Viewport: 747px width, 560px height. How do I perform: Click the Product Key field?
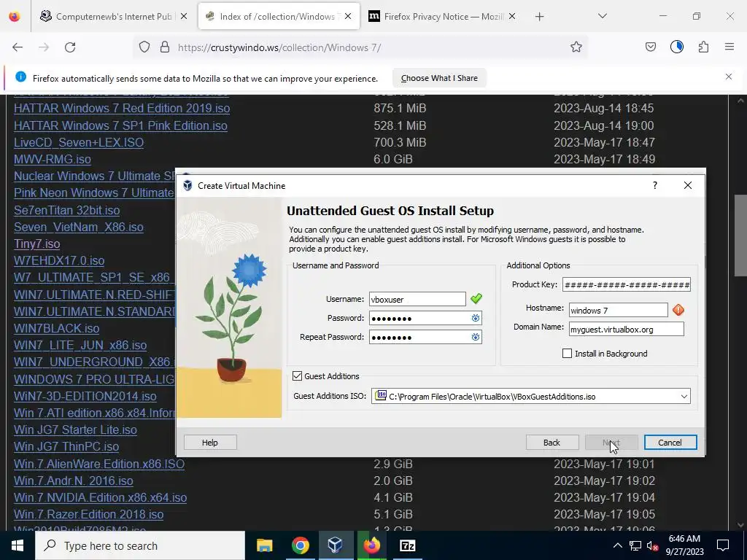tap(626, 285)
